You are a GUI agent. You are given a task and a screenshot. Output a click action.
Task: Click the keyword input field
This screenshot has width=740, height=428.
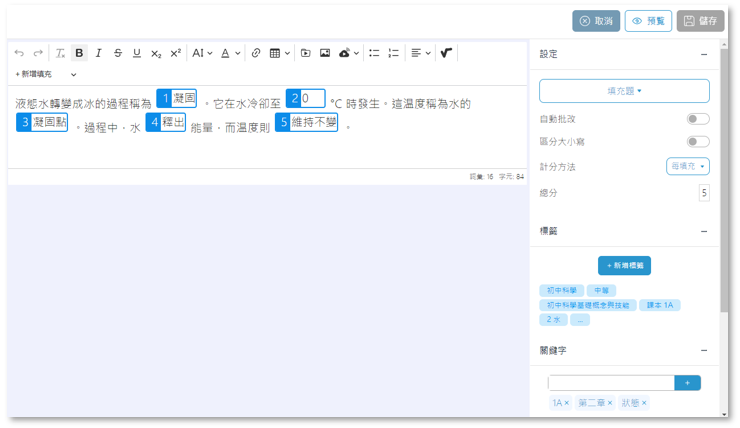point(611,383)
